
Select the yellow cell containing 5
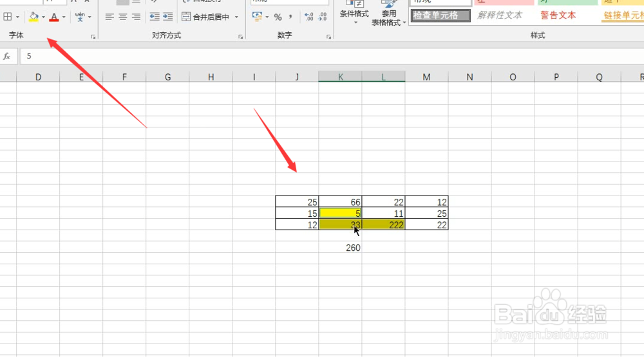340,213
